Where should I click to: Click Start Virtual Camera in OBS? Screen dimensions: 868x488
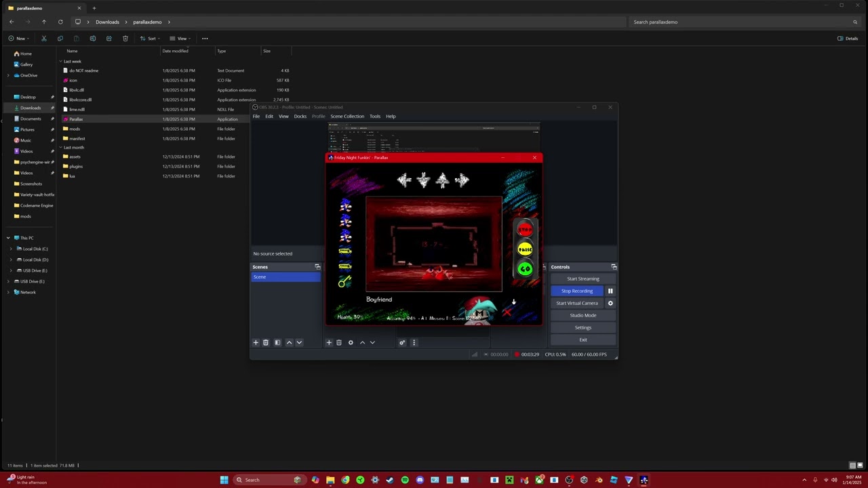click(x=577, y=303)
